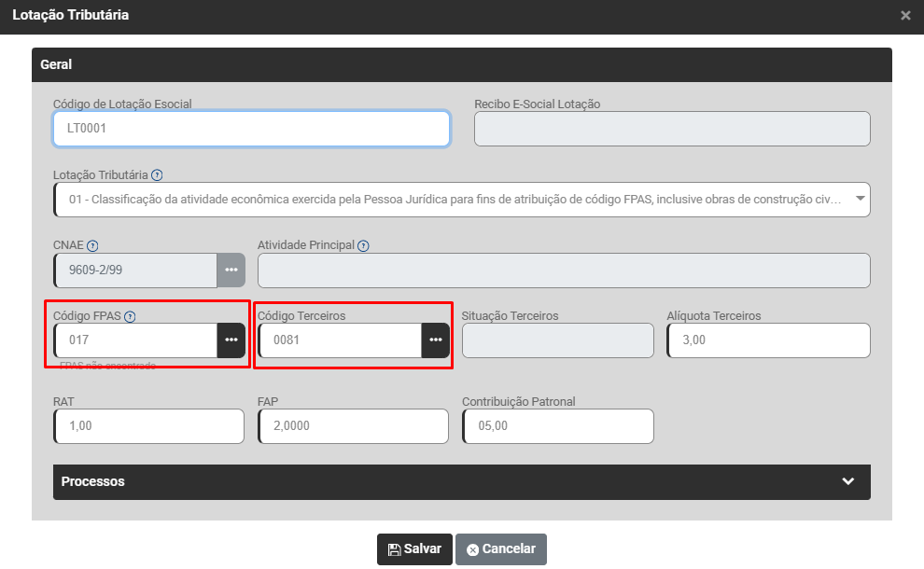Click the Salvar button
This screenshot has height=569, width=924.
coord(414,549)
